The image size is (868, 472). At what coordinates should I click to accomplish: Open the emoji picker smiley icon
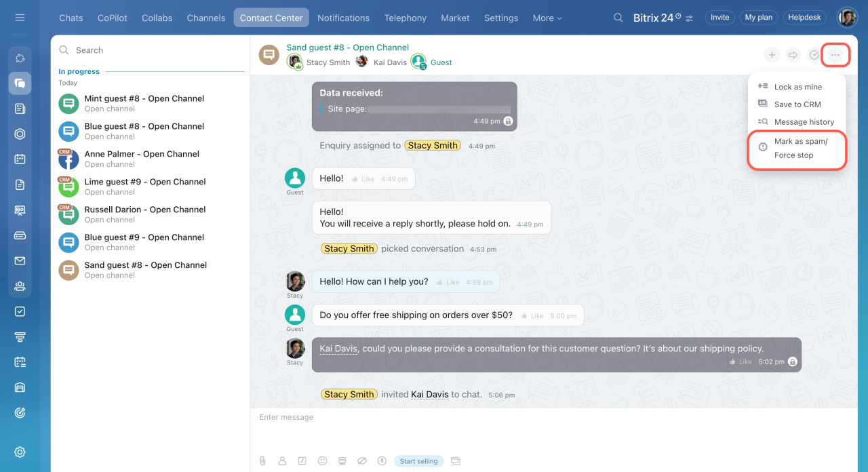tap(323, 461)
